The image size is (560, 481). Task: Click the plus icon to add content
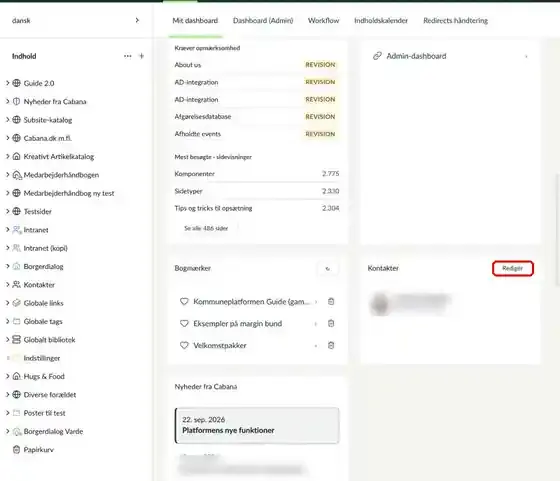point(141,56)
